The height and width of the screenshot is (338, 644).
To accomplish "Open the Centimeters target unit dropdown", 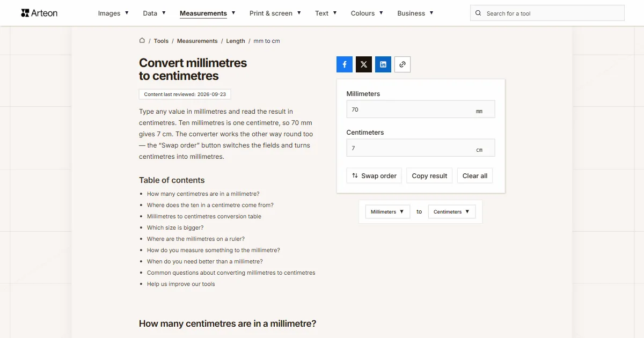I will tap(452, 212).
